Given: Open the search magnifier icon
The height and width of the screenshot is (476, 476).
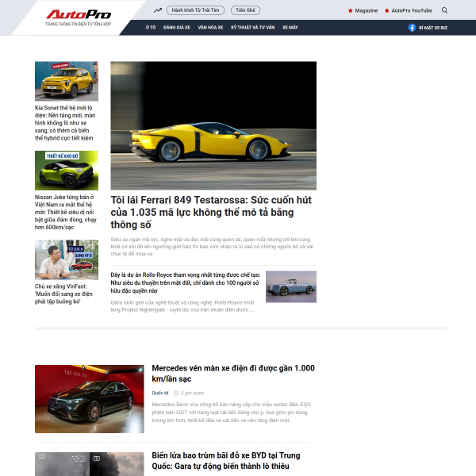Looking at the screenshot, I should (x=444, y=10).
